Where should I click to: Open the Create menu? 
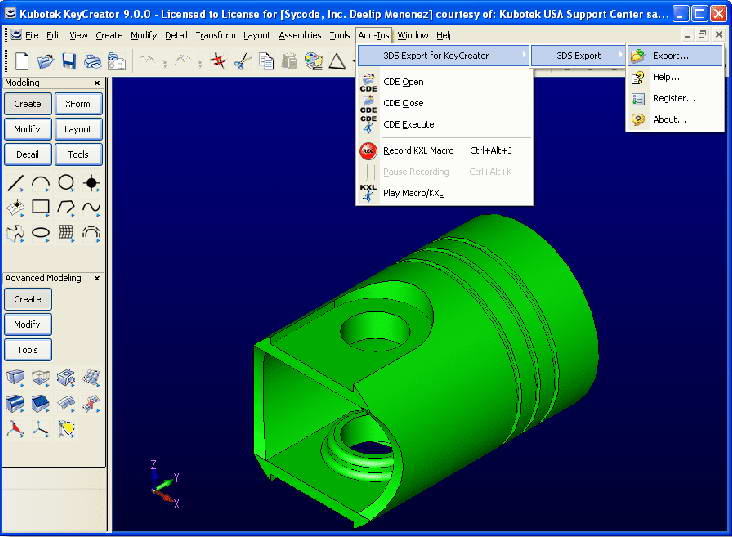click(108, 35)
